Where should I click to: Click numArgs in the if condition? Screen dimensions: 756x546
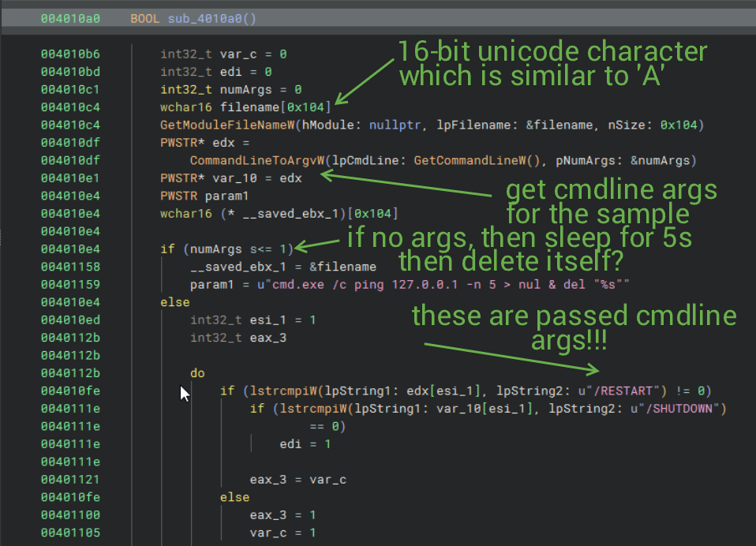pos(212,249)
